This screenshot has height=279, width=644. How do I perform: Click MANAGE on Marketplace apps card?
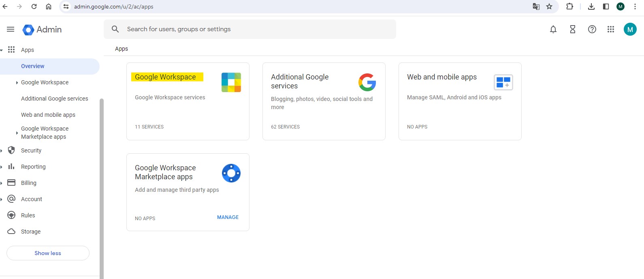[x=228, y=217]
